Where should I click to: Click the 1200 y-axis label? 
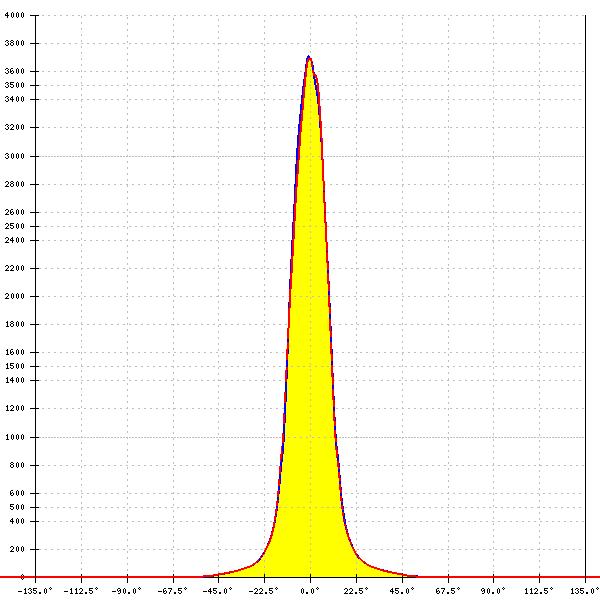click(15, 408)
